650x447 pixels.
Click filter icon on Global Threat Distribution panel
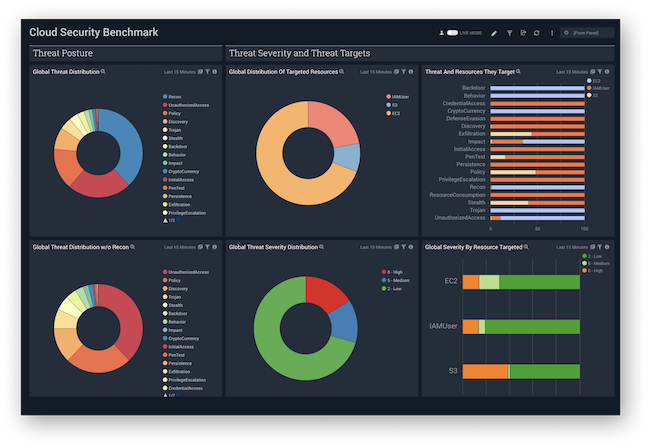209,72
